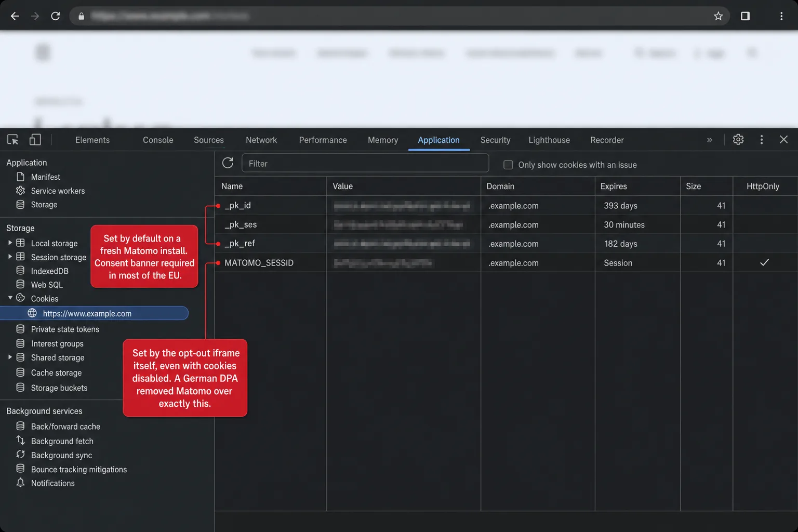Switch to the Sources tab
This screenshot has width=798, height=532.
pos(209,140)
